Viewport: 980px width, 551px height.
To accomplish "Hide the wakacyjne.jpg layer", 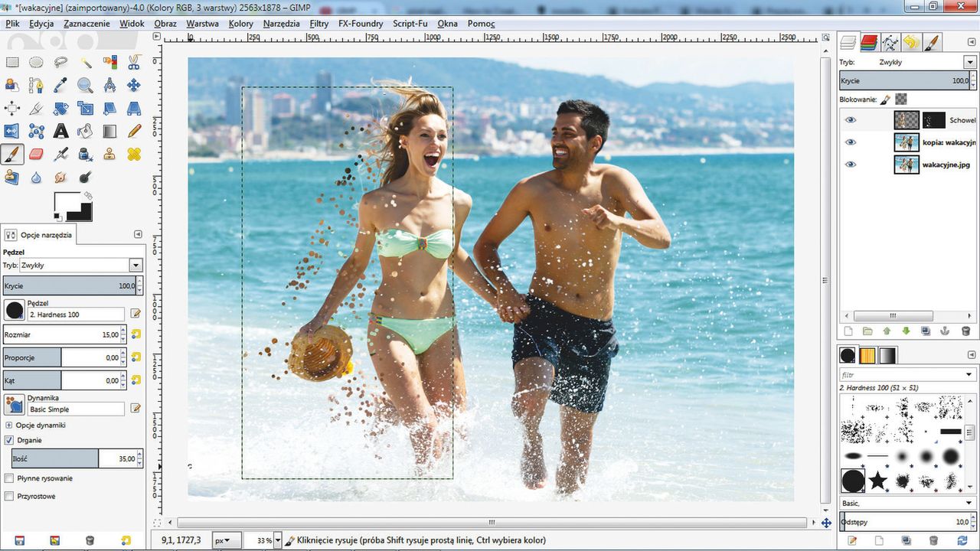I will click(851, 165).
